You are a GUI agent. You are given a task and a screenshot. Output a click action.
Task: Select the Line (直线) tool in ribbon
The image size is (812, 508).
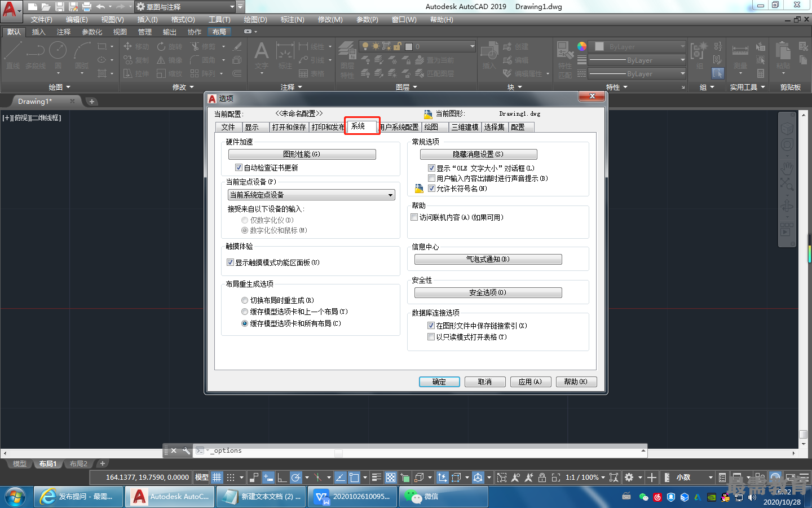[x=13, y=55]
